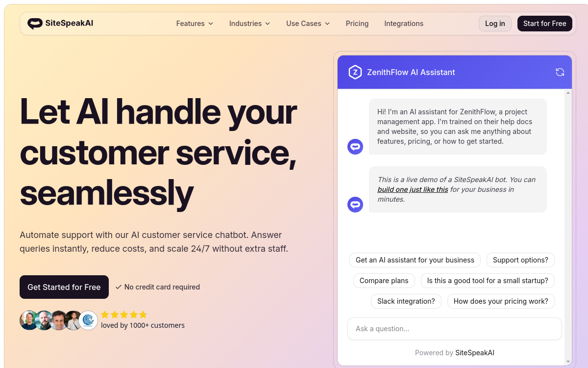Click the last star of the five-star rating
The image size is (588, 368).
[143, 315]
